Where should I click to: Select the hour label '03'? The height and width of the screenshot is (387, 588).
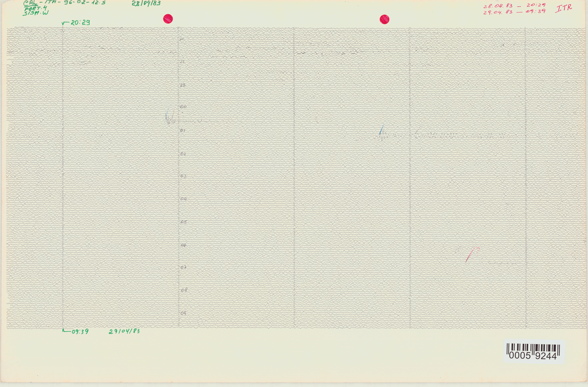(x=183, y=176)
